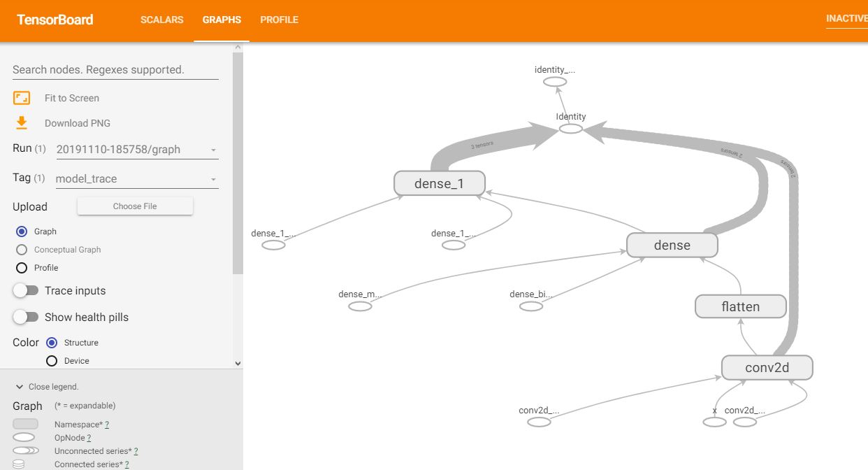Click the TensorBoard title logo
This screenshot has height=470, width=868.
click(x=55, y=20)
